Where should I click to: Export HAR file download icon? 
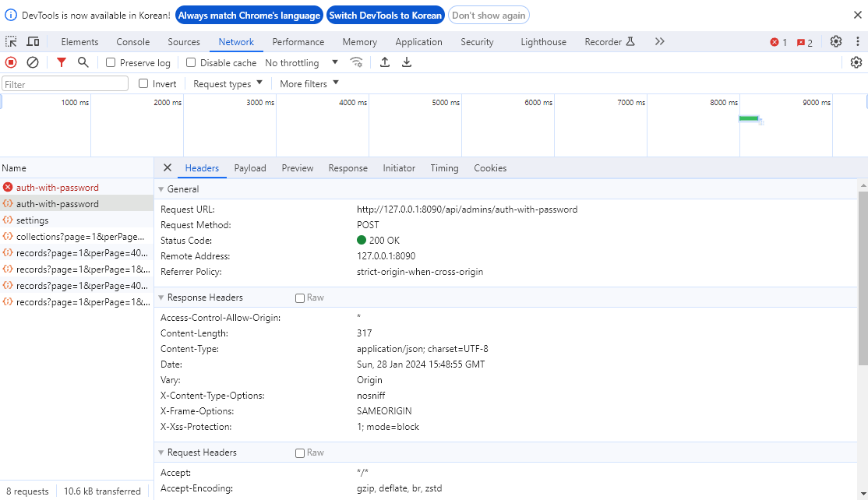point(406,62)
